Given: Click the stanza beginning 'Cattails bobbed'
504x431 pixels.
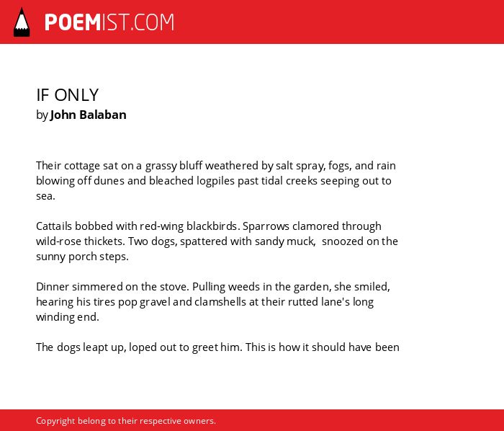Looking at the screenshot, I should tap(217, 241).
